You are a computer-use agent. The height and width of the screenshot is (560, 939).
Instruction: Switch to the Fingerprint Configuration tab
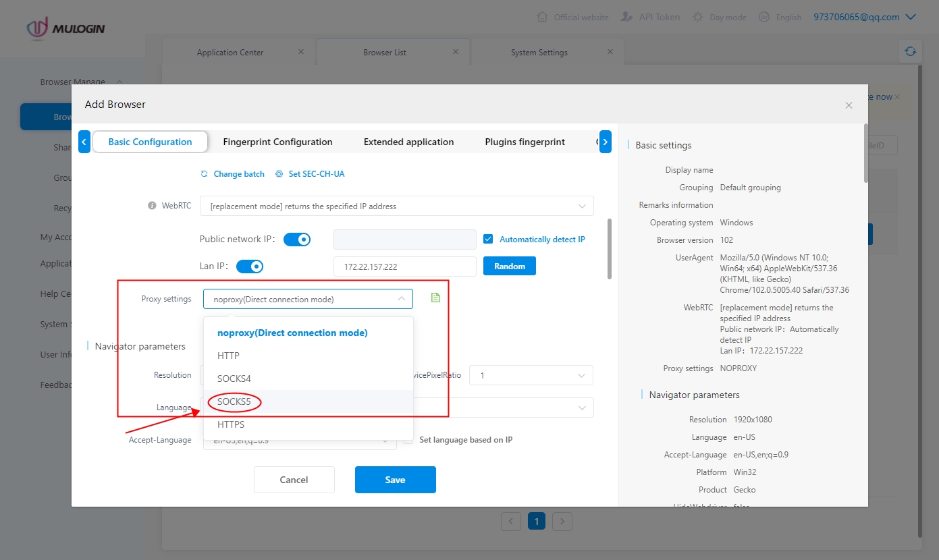click(277, 142)
